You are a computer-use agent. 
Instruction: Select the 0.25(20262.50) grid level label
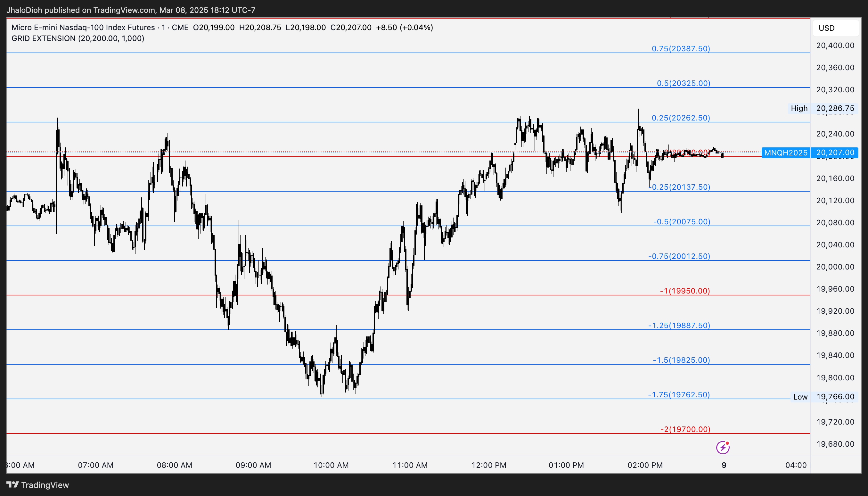coord(681,118)
